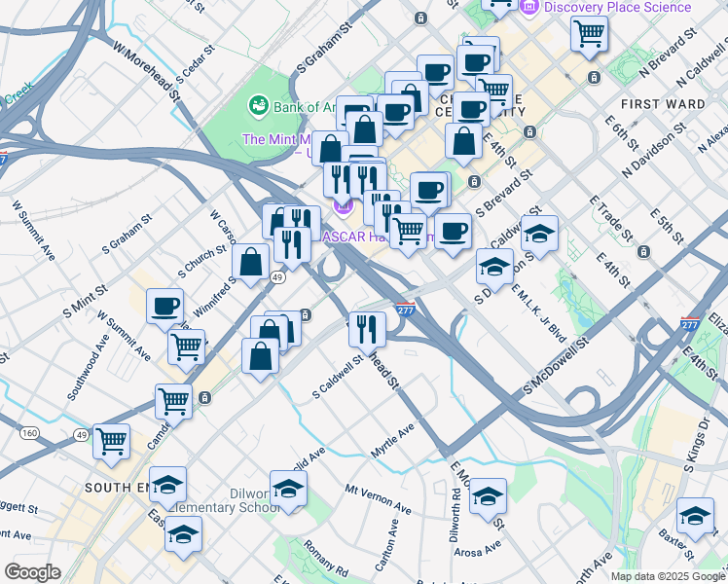Viewport: 728px width, 584px height.
Task: Open the graduation cap marker beside SOUTH END label
Action: [x=168, y=486]
